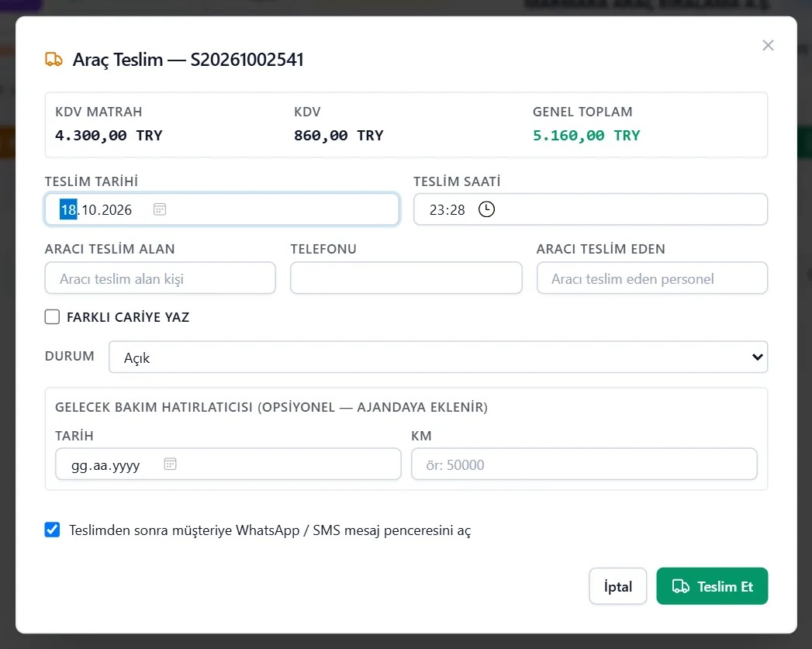Click the Farklı Cariye Yaz label text

[128, 316]
